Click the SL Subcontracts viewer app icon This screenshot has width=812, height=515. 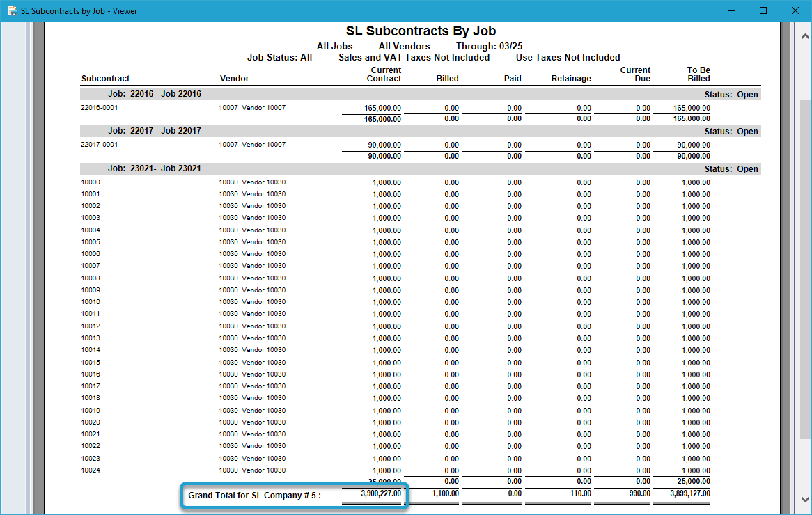pos(11,10)
